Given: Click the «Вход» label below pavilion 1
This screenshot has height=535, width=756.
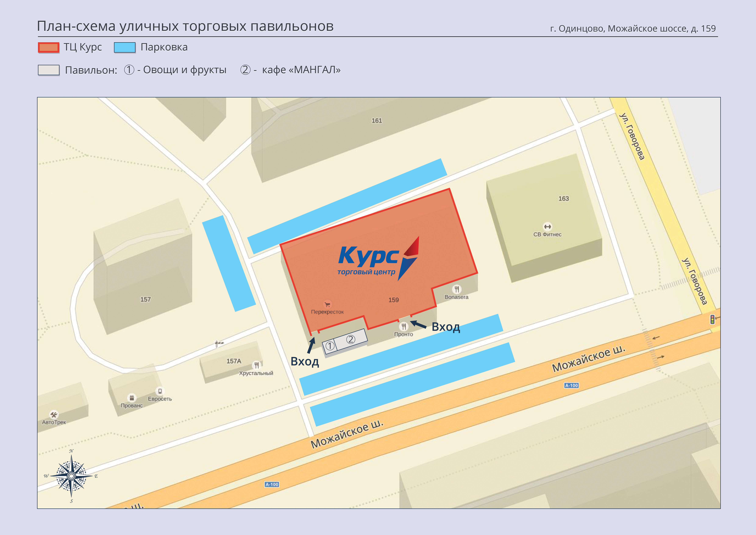Looking at the screenshot, I should pos(305,361).
